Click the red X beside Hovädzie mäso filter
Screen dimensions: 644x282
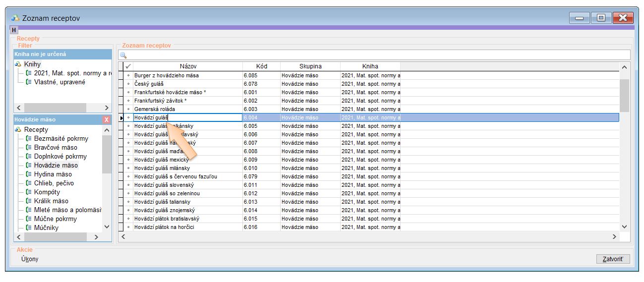[x=106, y=119]
